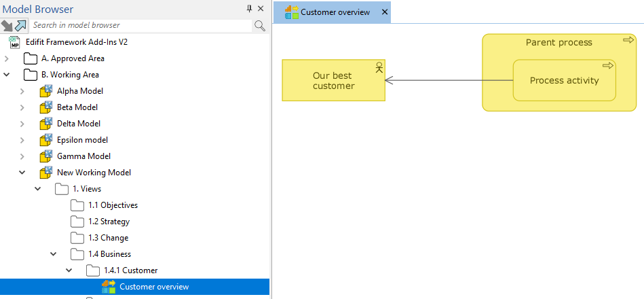The height and width of the screenshot is (299, 644).
Task: Select the Epsilon model item
Action: click(82, 140)
